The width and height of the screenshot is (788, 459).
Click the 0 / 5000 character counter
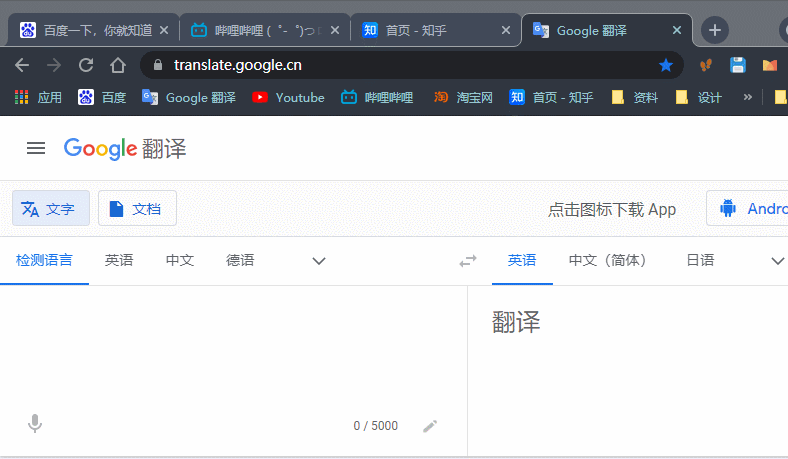pos(375,426)
